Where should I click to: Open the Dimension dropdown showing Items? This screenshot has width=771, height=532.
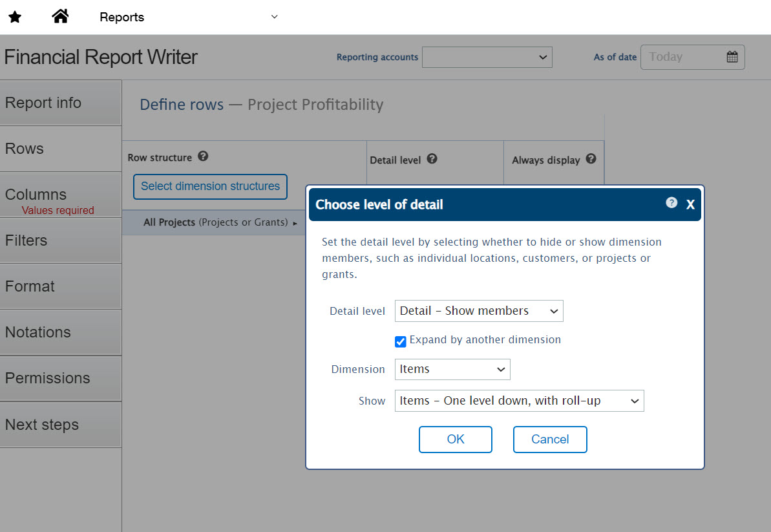pyautogui.click(x=452, y=369)
